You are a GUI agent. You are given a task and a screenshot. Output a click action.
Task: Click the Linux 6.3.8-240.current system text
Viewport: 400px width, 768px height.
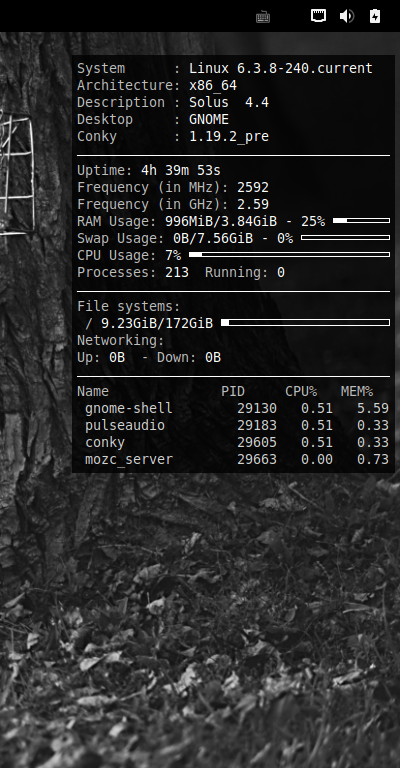(281, 69)
